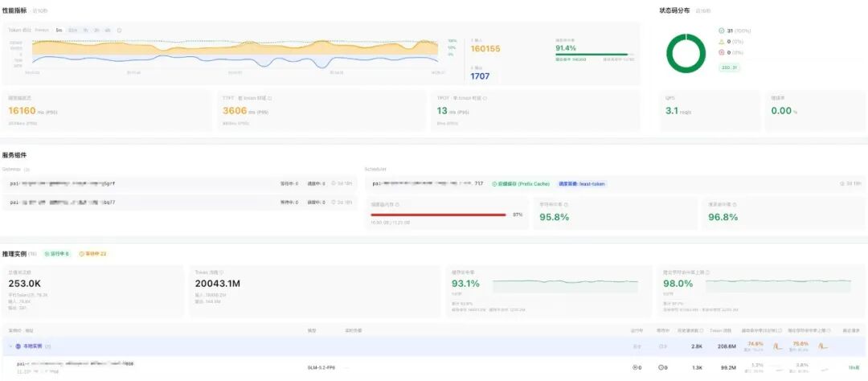The image size is (868, 381).
Task: Click the Prefix Cache green tag
Action: coord(520,183)
